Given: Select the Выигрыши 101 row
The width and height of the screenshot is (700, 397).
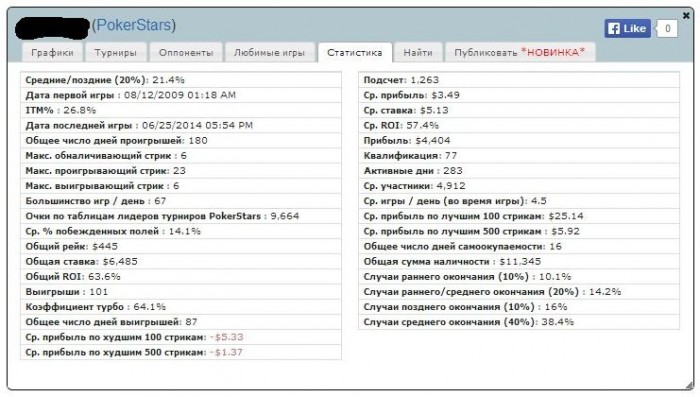Looking at the screenshot, I should click(181, 292).
